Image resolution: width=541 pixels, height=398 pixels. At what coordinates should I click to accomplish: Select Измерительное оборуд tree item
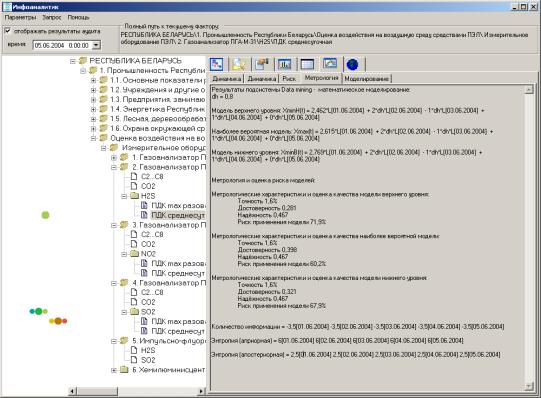(163, 148)
